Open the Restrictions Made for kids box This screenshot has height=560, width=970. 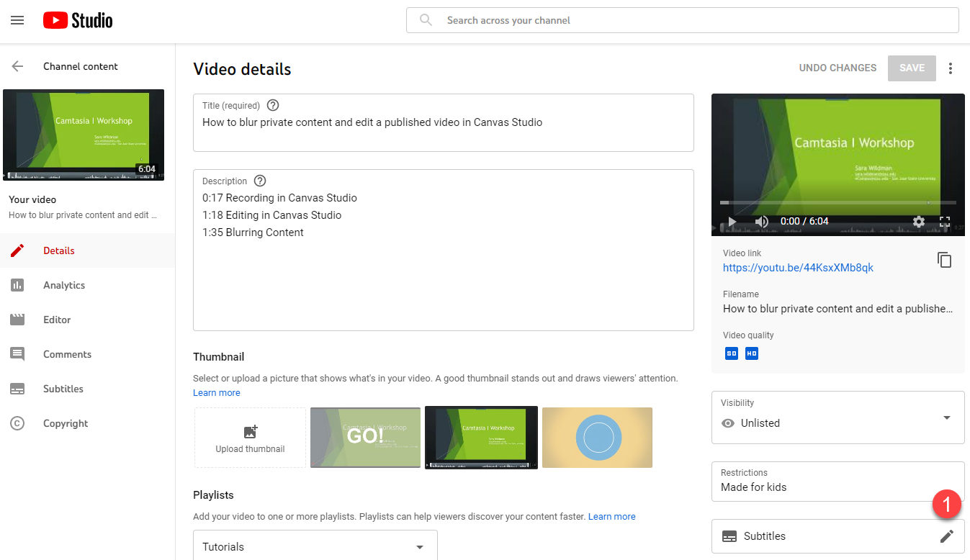(x=838, y=482)
